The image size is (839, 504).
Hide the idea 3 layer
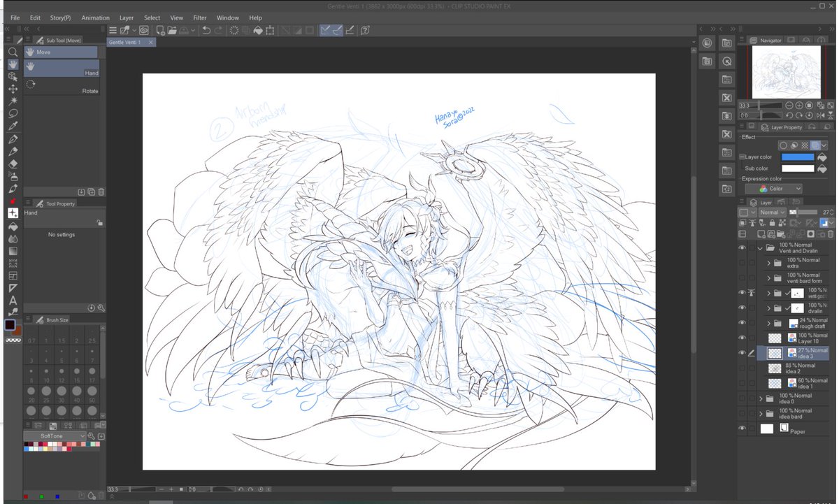(x=743, y=353)
